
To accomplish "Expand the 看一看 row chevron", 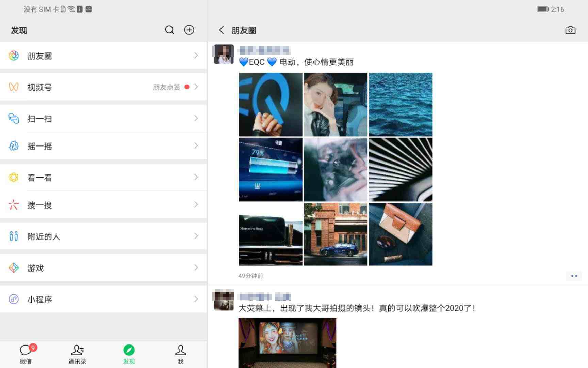I will 196,177.
